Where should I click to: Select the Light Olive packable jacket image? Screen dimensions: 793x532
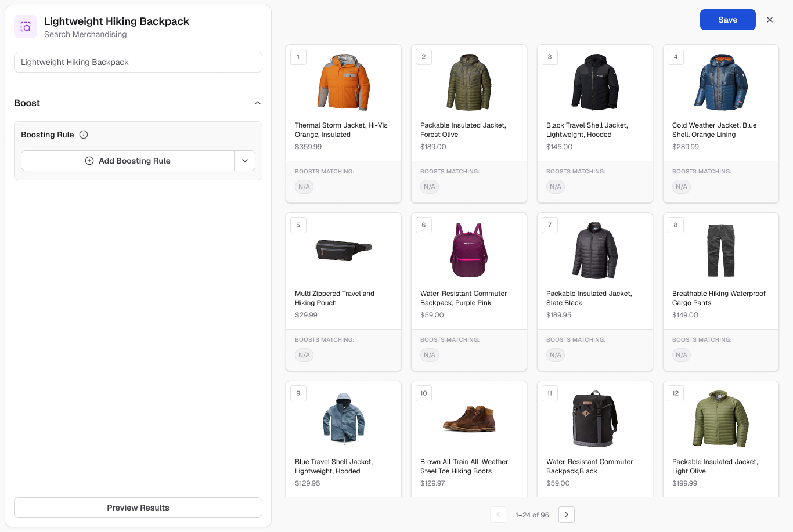click(721, 418)
